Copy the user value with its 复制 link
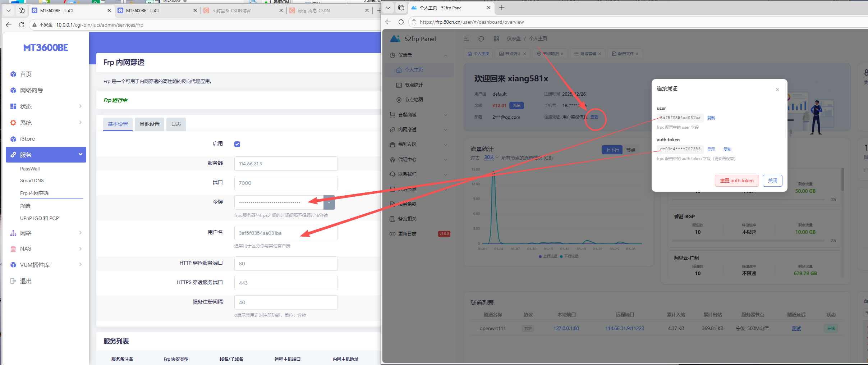The image size is (868, 365). [711, 118]
